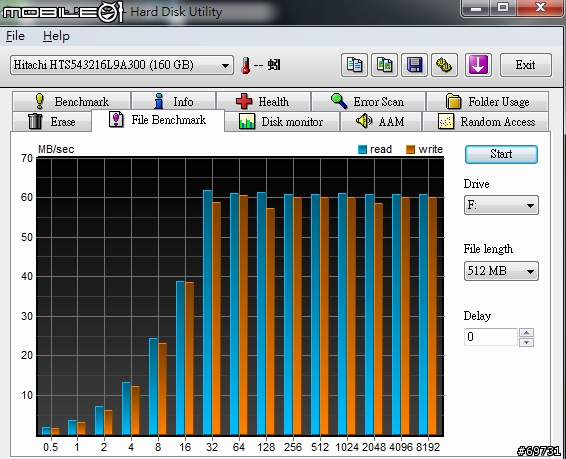
Task: Minimize the Hard Disk Utility window
Action: (476, 8)
